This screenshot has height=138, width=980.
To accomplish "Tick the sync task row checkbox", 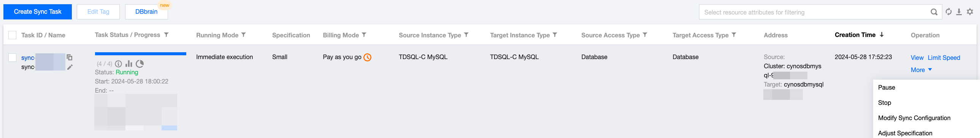I will (13, 58).
